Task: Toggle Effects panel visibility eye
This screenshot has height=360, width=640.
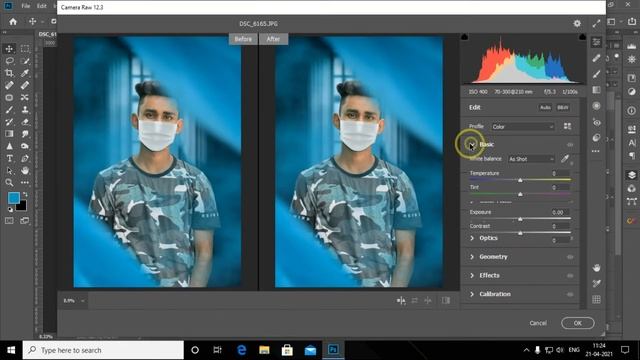Action: pyautogui.click(x=570, y=276)
